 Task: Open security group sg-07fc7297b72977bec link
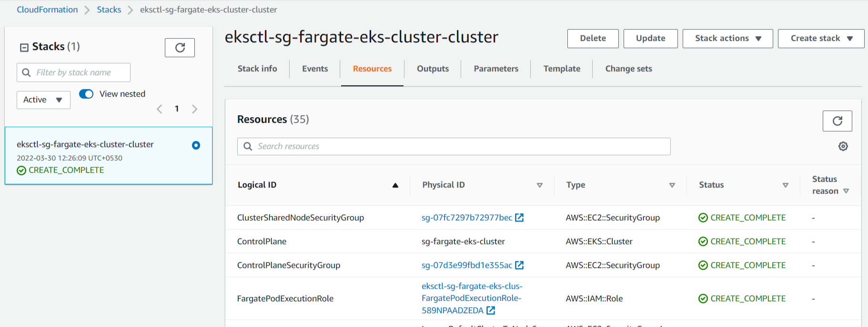point(467,218)
